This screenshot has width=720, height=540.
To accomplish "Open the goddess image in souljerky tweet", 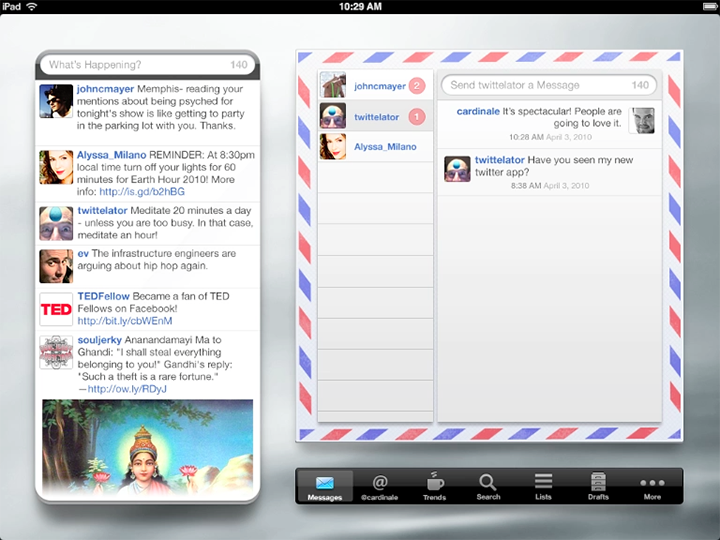I will tap(147, 448).
